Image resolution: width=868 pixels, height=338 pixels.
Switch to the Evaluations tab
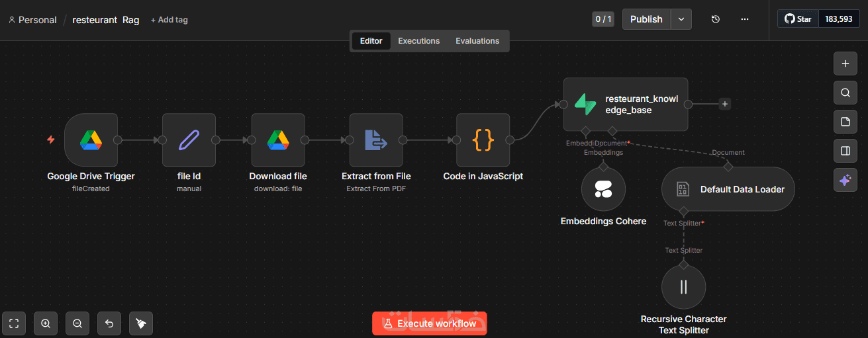[x=477, y=41]
